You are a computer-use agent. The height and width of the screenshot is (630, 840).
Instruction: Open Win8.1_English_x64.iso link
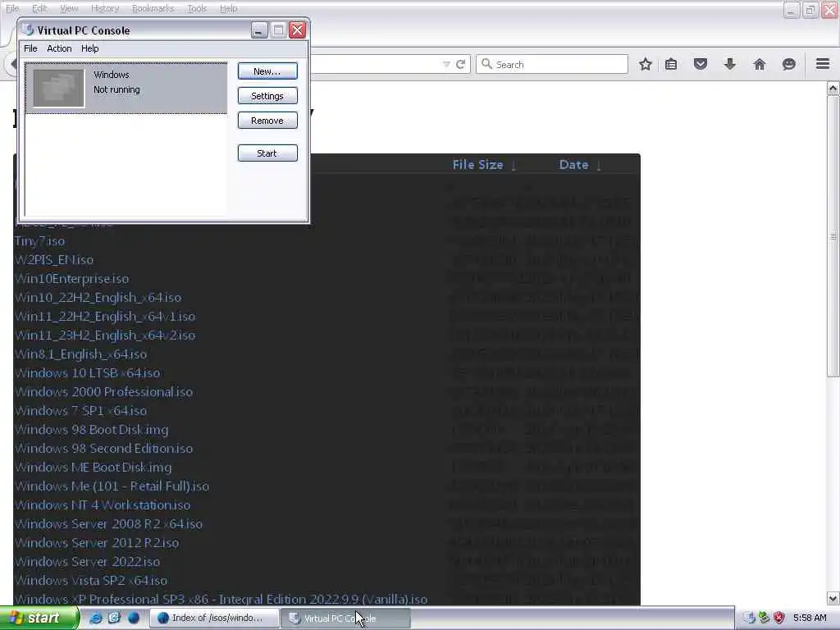(81, 354)
